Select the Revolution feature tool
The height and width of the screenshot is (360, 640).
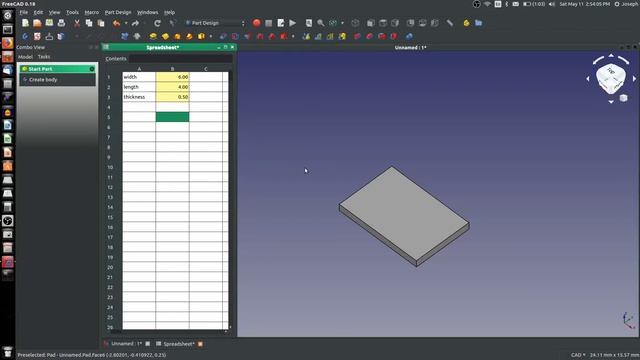(x=165, y=36)
